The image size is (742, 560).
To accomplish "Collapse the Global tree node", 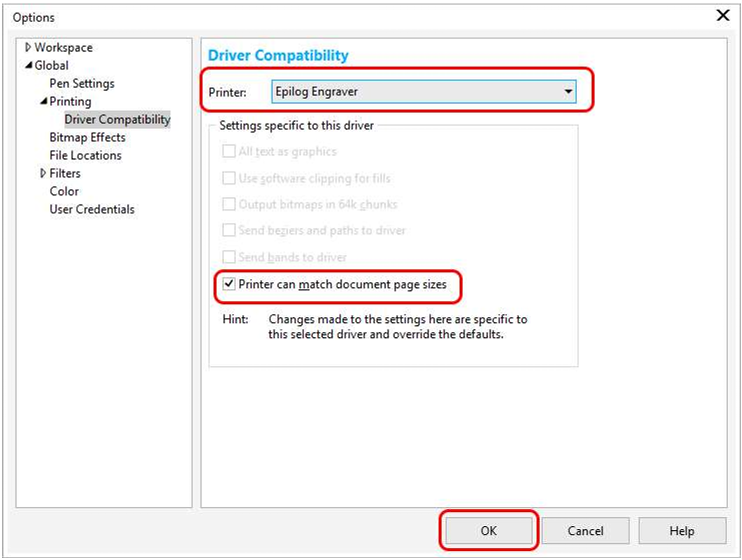I will pos(29,65).
